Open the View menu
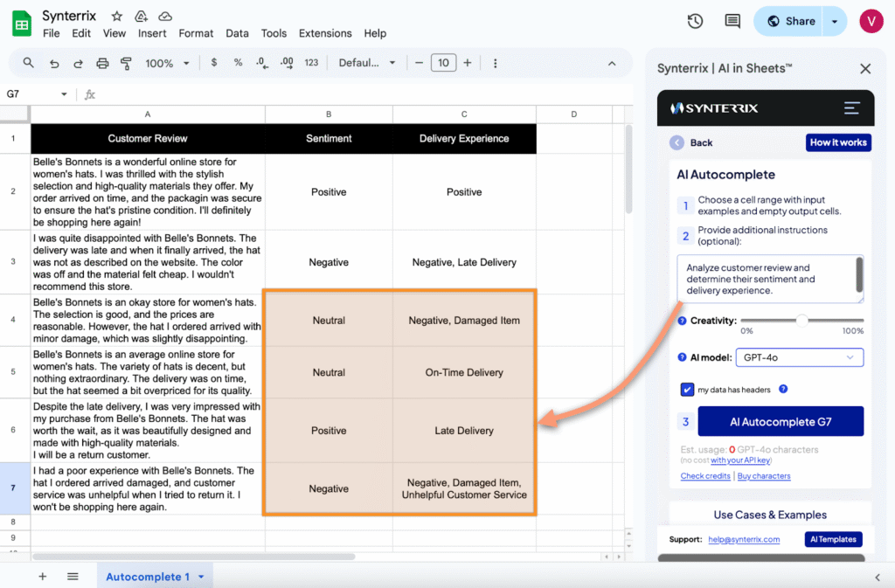The width and height of the screenshot is (895, 588). (x=114, y=34)
